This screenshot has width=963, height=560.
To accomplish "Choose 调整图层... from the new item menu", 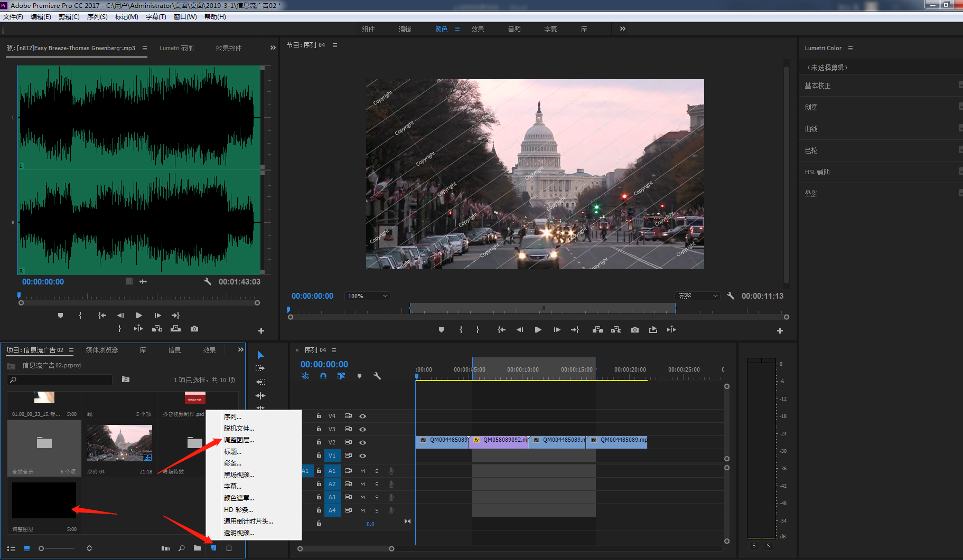I will [239, 440].
